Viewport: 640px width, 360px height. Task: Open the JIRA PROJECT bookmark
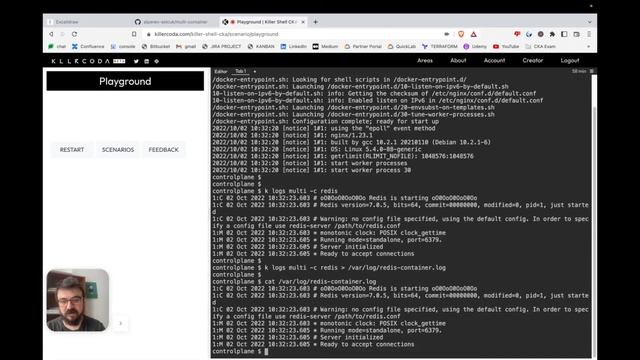tap(222, 47)
